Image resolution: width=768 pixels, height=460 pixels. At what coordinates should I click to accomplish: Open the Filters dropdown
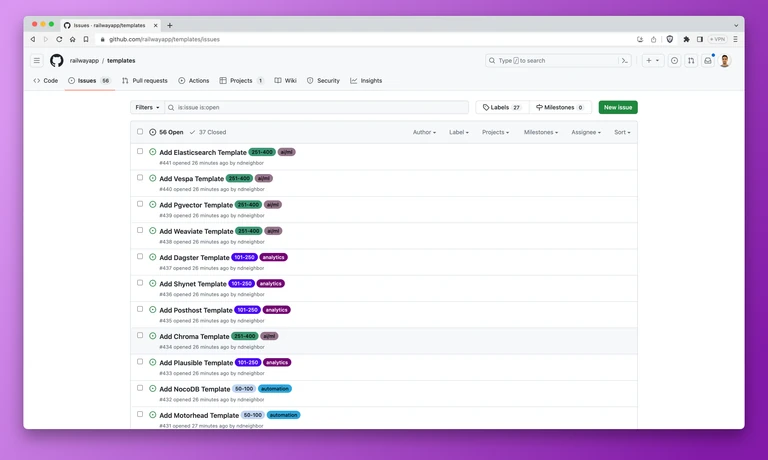(147, 107)
